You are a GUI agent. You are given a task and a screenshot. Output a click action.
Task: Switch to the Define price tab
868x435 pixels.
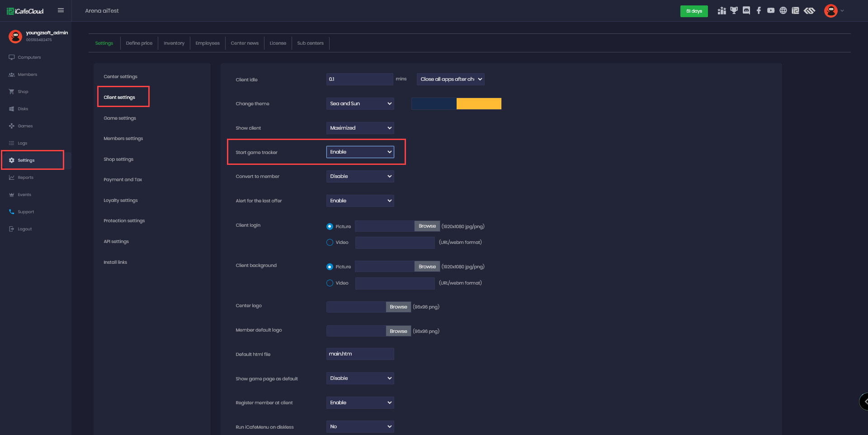139,43
